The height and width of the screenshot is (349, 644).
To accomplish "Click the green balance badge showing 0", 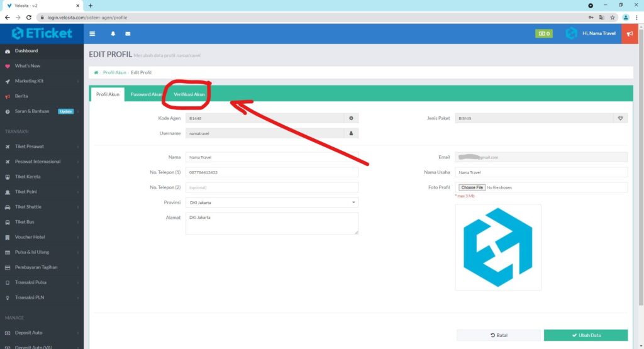I will tap(544, 34).
